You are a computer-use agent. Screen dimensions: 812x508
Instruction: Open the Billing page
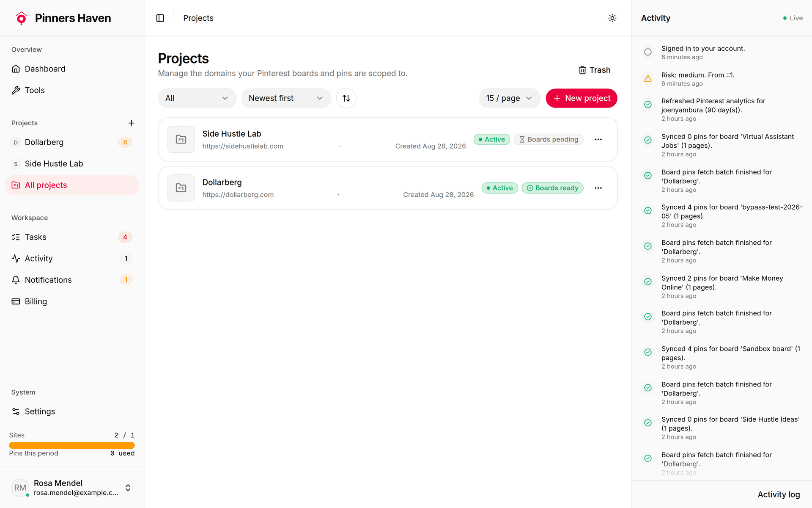click(x=72, y=301)
